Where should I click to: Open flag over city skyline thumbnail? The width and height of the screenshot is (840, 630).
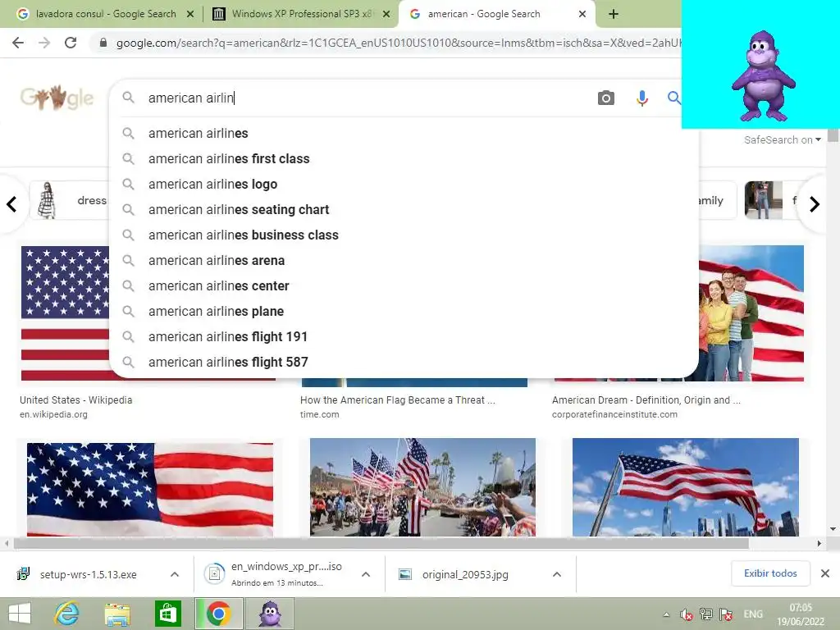[686, 487]
